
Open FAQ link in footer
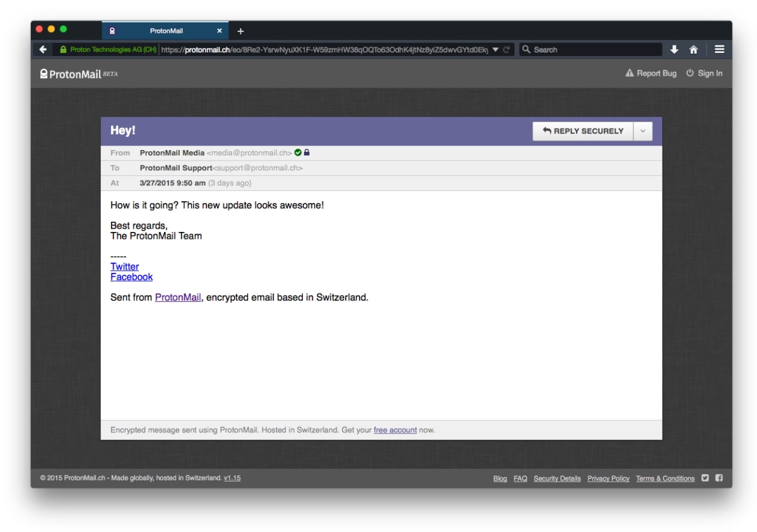[x=520, y=478]
